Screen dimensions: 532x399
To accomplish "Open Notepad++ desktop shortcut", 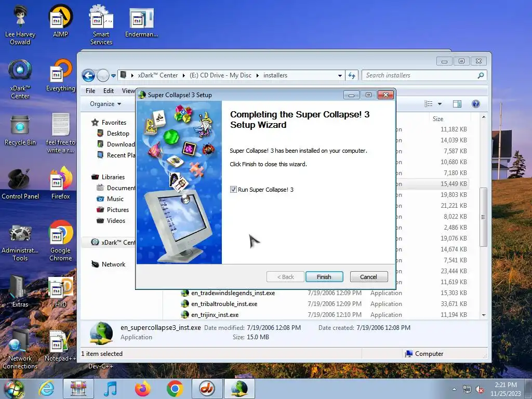I will (60, 345).
